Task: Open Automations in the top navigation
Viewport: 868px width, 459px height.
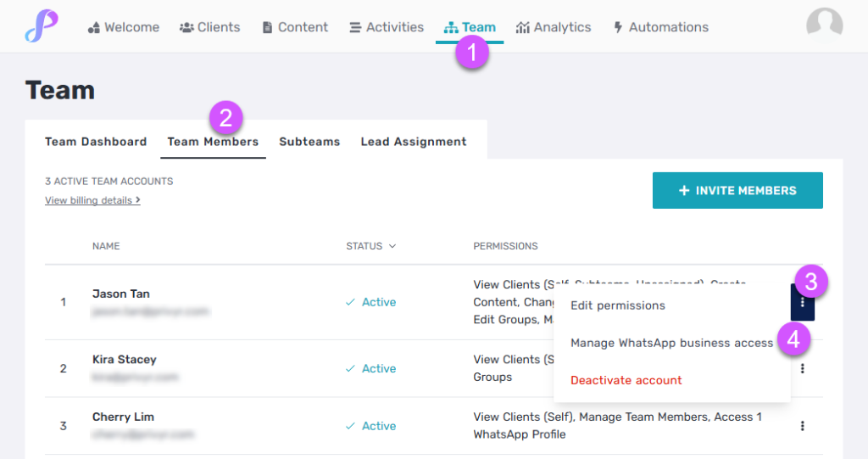Action: tap(661, 27)
